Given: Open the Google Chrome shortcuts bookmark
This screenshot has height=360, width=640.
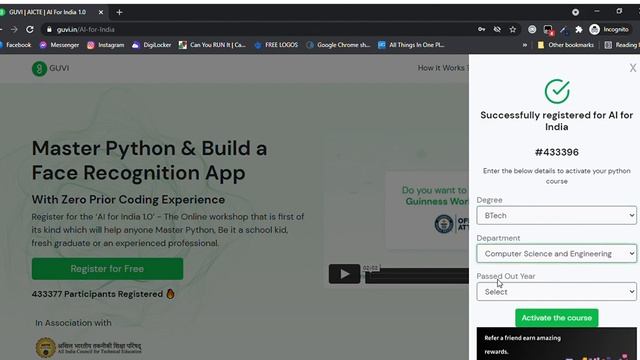Looking at the screenshot, I should click(x=338, y=45).
